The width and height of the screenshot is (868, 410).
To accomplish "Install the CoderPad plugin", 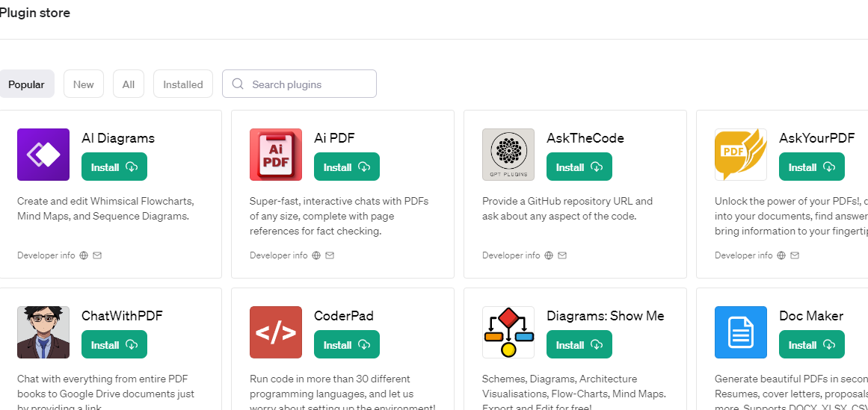I will point(347,344).
